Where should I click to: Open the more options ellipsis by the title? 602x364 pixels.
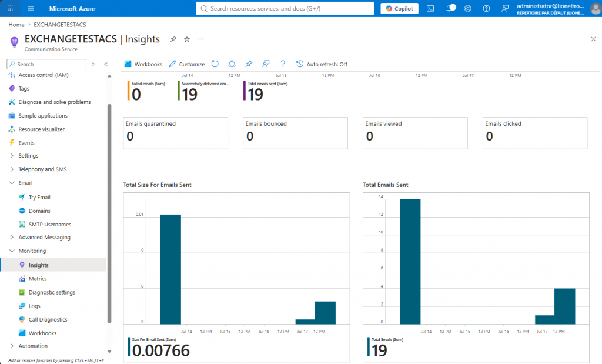200,39
